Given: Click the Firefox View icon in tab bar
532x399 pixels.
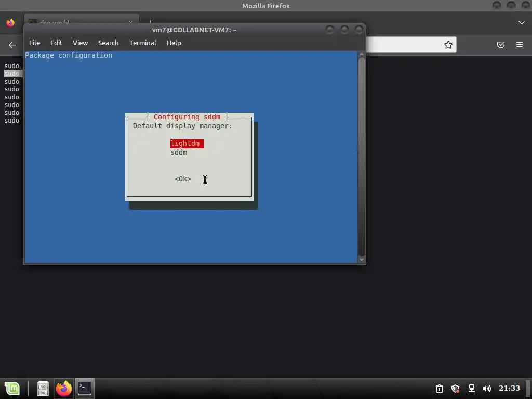Looking at the screenshot, I should click(x=10, y=23).
